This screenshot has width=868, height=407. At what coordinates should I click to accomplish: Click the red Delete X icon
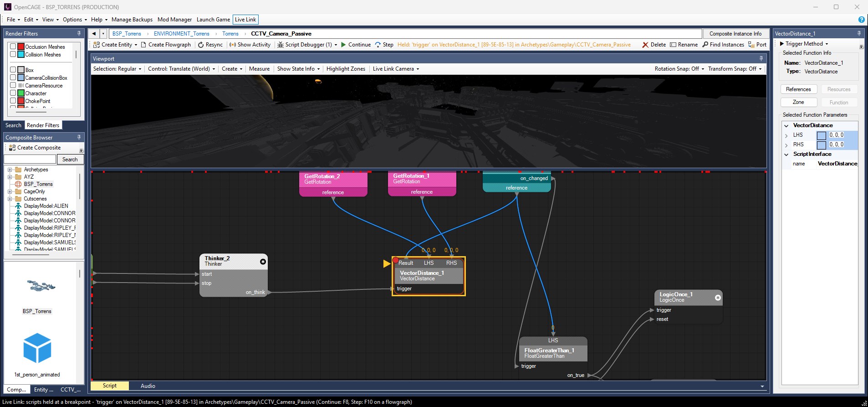[x=645, y=45]
